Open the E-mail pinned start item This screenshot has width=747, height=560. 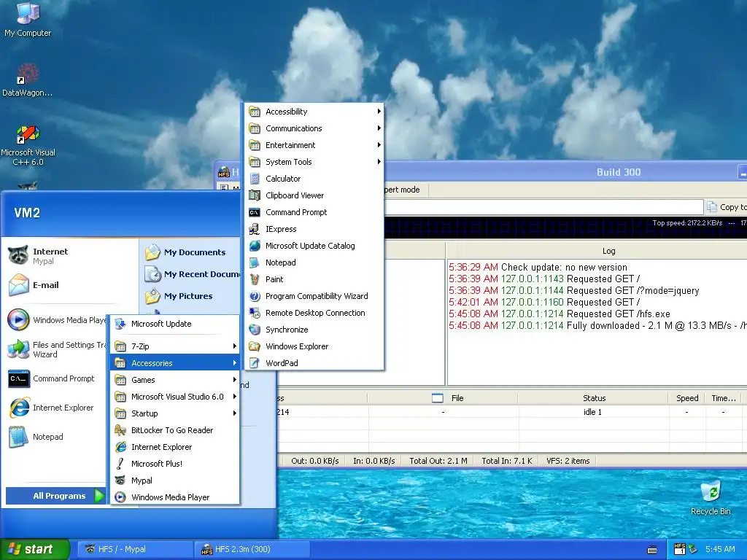pos(69,285)
